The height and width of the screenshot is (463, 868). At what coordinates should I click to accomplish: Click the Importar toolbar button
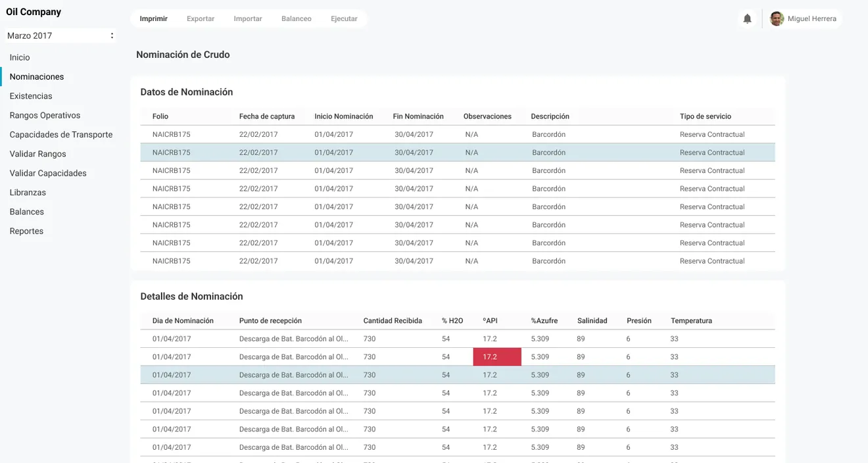click(248, 19)
